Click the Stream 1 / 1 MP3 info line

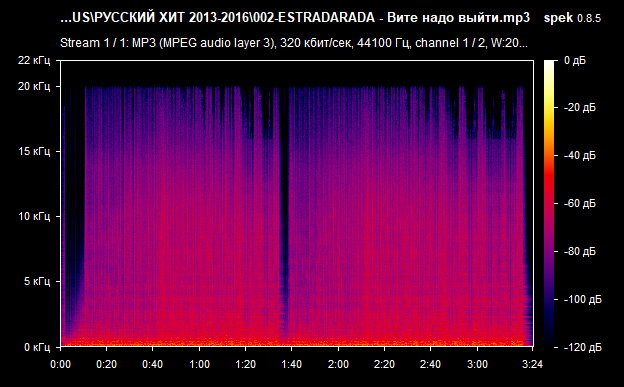(x=294, y=43)
